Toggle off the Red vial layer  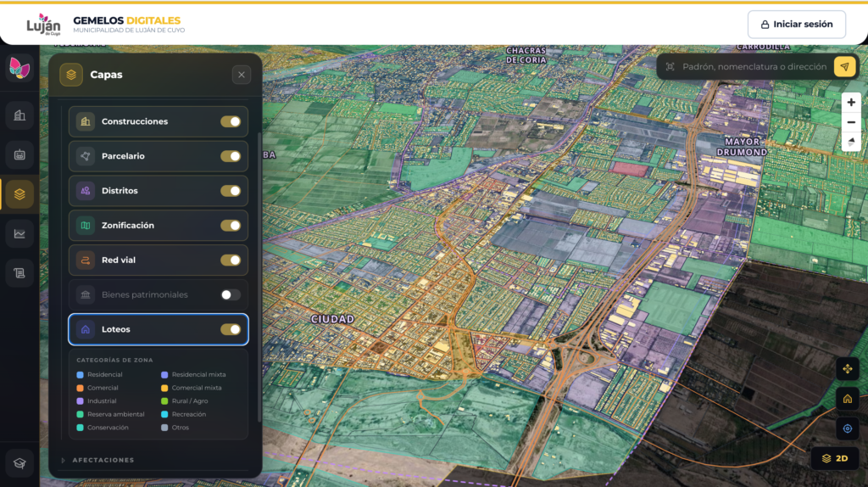click(x=231, y=260)
